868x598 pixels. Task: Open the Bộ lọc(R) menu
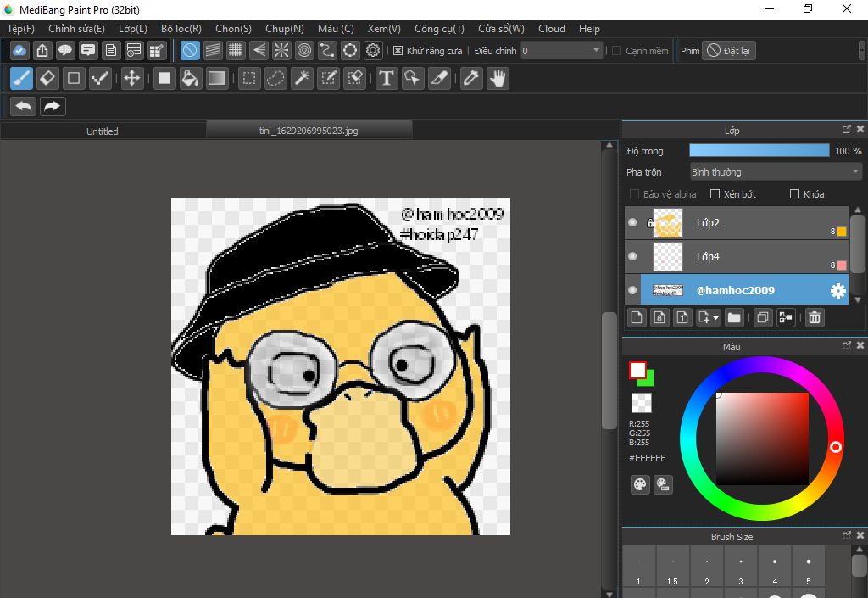[181, 28]
